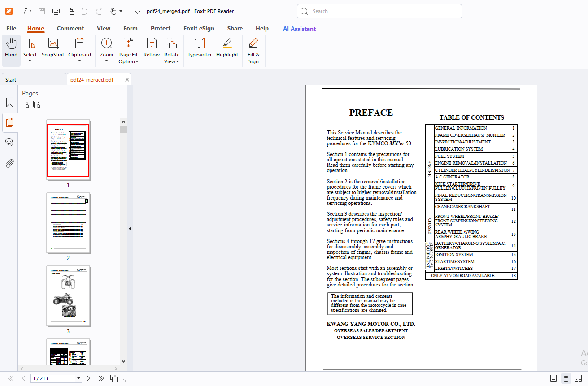Switch to facing pages view mode
This screenshot has width=588, height=386.
point(579,378)
